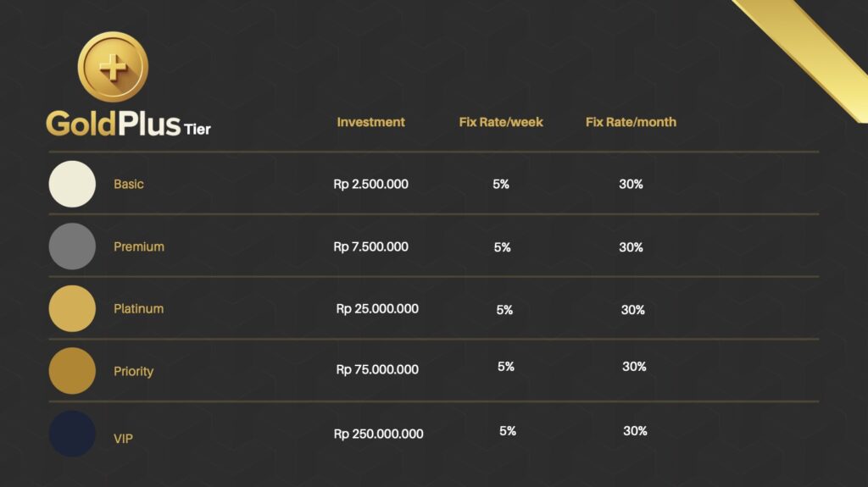Click the gold Platinum tier circle

[72, 308]
